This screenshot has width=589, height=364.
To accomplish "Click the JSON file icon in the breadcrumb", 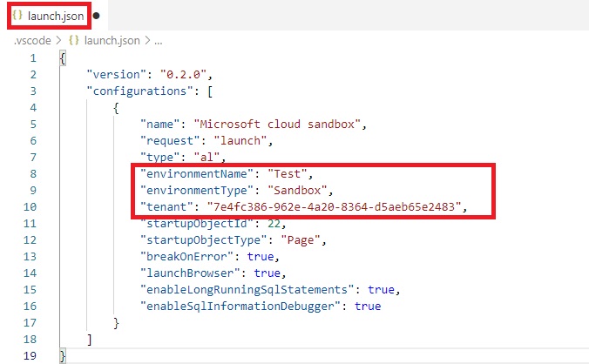I will 74,41.
